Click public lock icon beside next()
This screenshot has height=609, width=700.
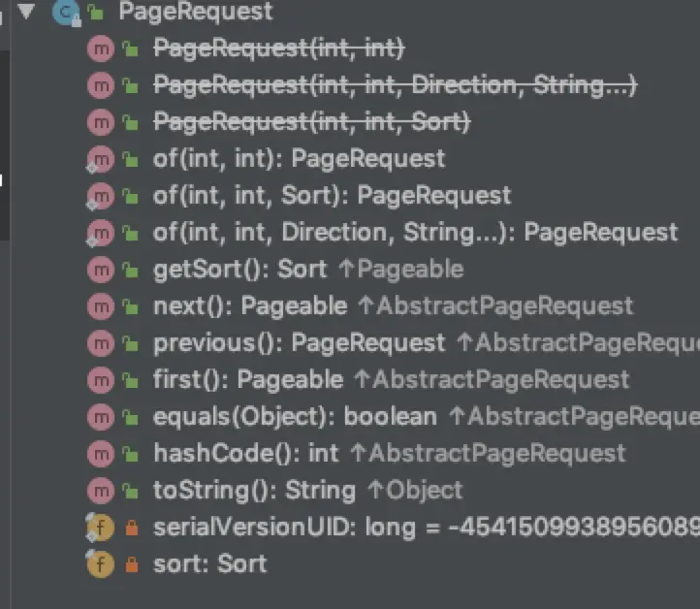pyautogui.click(x=130, y=306)
